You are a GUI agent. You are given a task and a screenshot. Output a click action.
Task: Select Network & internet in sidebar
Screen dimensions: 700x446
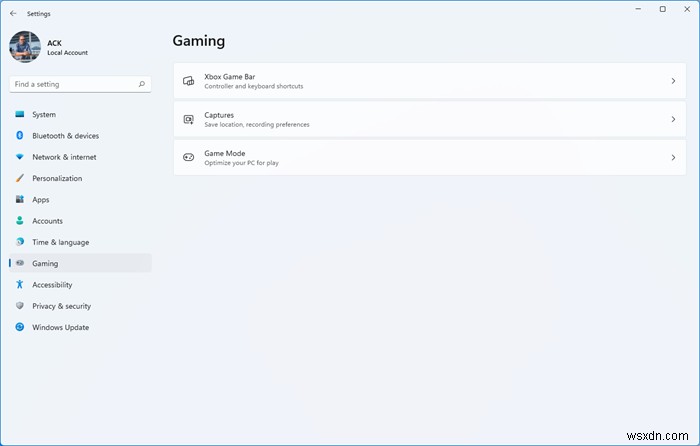pos(80,157)
